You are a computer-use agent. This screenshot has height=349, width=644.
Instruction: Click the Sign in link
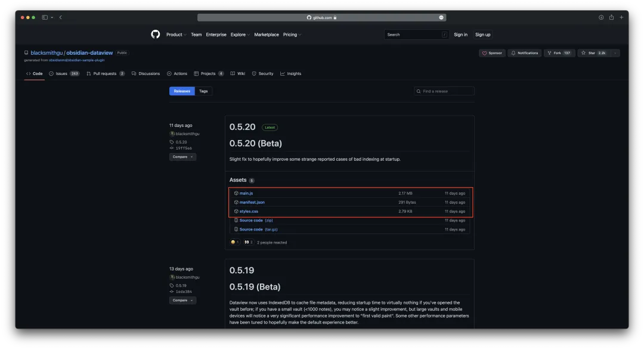point(460,35)
